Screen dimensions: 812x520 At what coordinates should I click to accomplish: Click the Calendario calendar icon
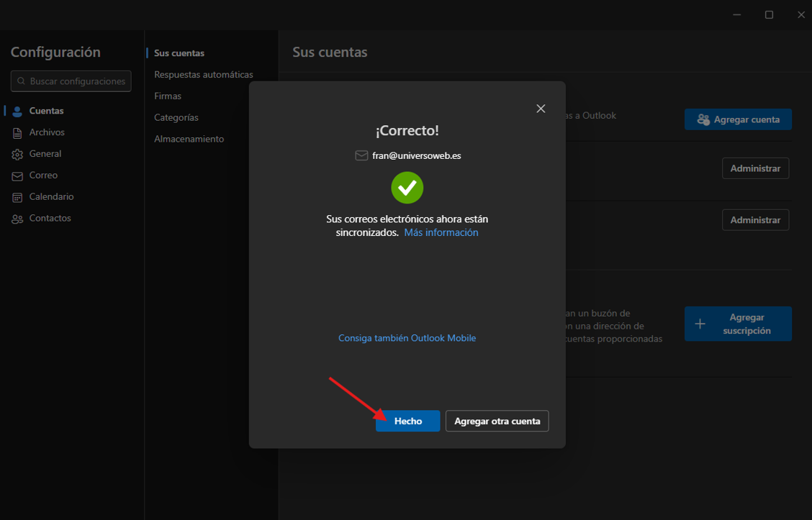17,197
